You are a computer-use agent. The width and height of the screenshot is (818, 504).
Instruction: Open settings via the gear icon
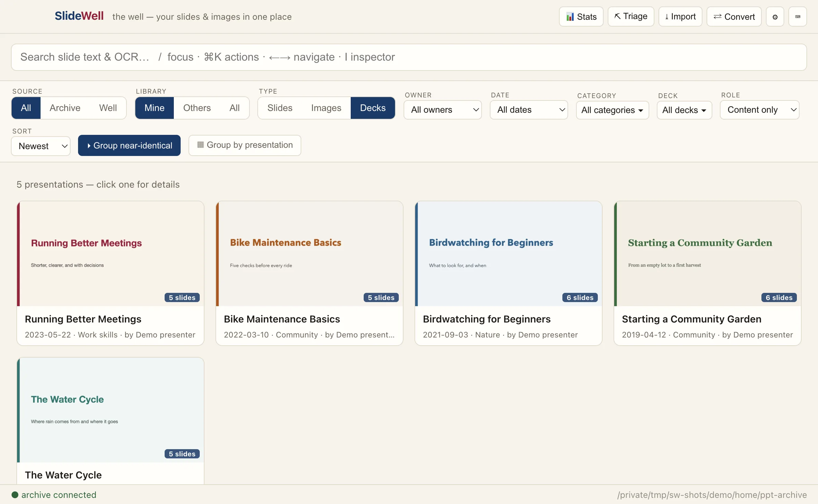[775, 17]
